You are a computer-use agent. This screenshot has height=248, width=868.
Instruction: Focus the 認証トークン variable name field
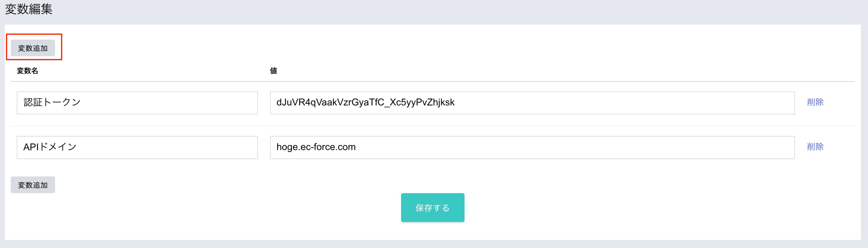pos(137,102)
